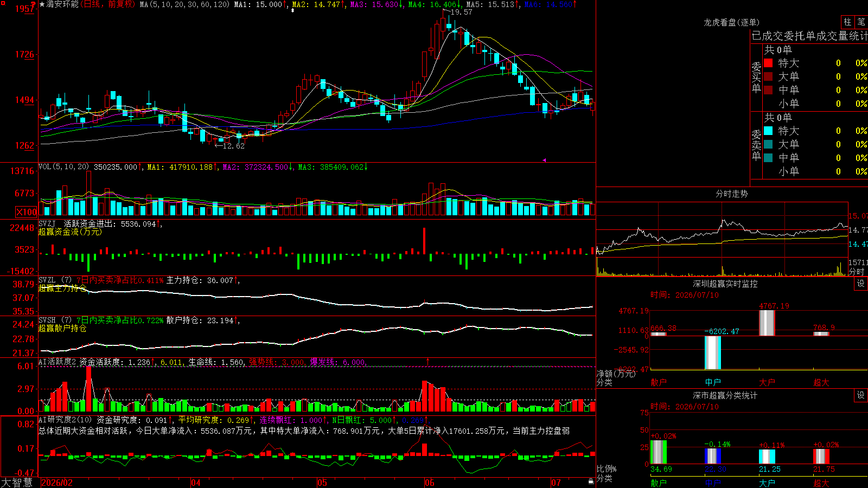Select the teal 大单 sell-order swatch
This screenshot has width=868, height=488.
click(x=768, y=144)
